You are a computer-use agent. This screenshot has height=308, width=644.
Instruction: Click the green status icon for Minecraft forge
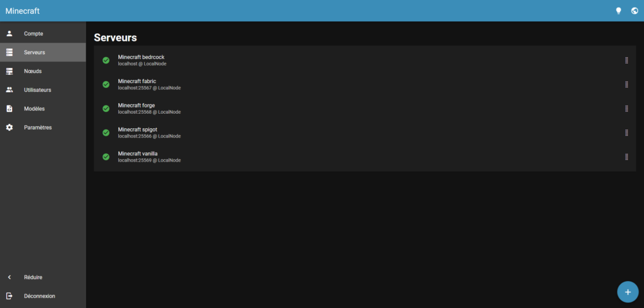tap(106, 109)
